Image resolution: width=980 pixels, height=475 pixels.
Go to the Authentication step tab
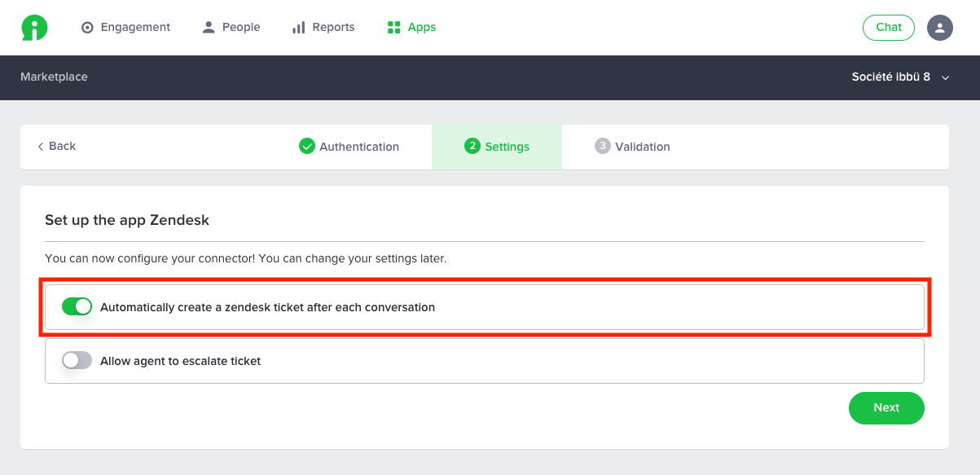click(349, 147)
